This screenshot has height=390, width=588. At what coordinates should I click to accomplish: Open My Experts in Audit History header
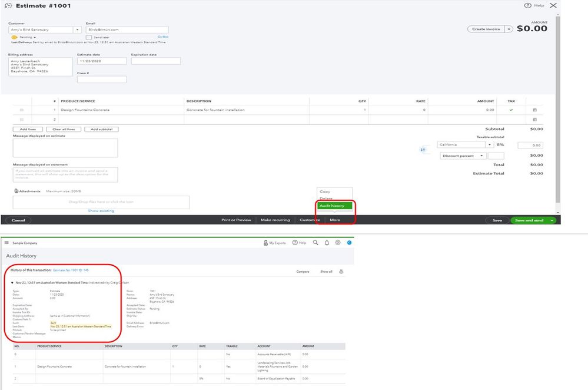coord(274,243)
